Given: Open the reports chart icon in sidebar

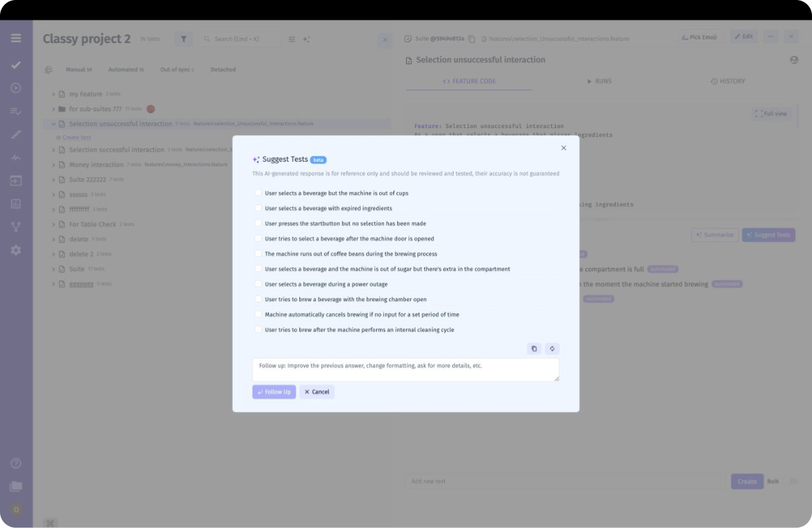Looking at the screenshot, I should tap(16, 203).
